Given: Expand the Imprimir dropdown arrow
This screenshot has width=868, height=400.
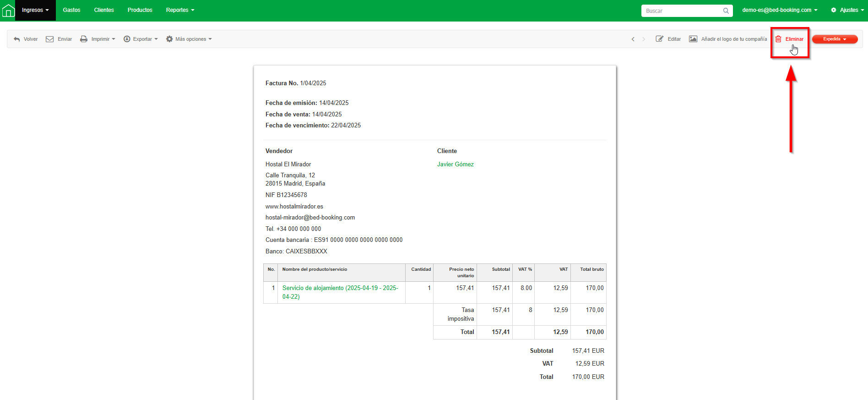Looking at the screenshot, I should click(114, 39).
